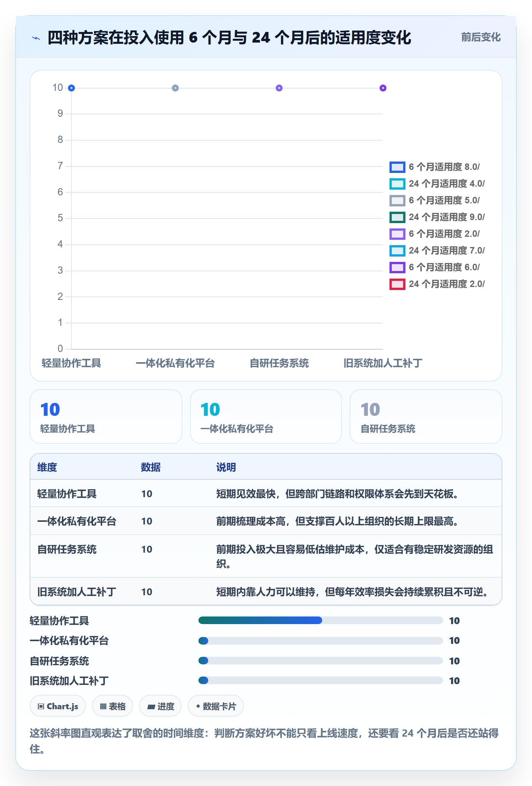Click the 24 个月适用度 7.0/ legend color box
This screenshot has width=532, height=786.
click(x=397, y=250)
